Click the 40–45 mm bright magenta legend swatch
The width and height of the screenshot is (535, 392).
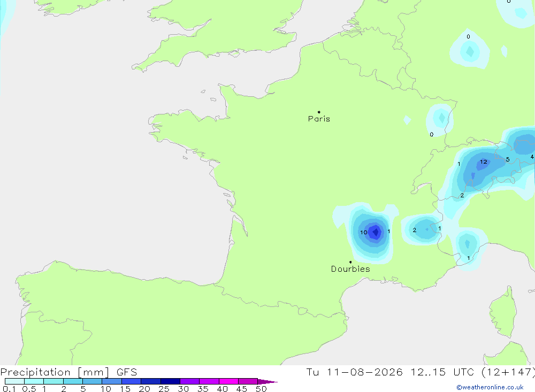(x=228, y=381)
